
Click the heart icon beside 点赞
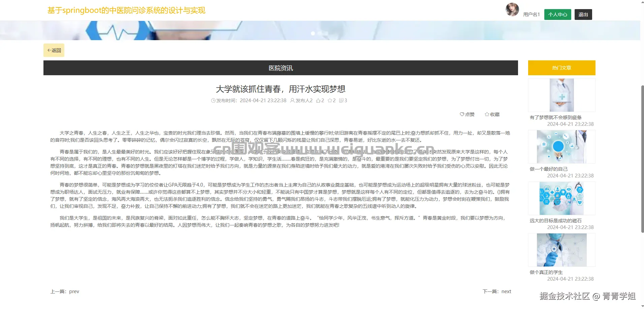point(462,114)
